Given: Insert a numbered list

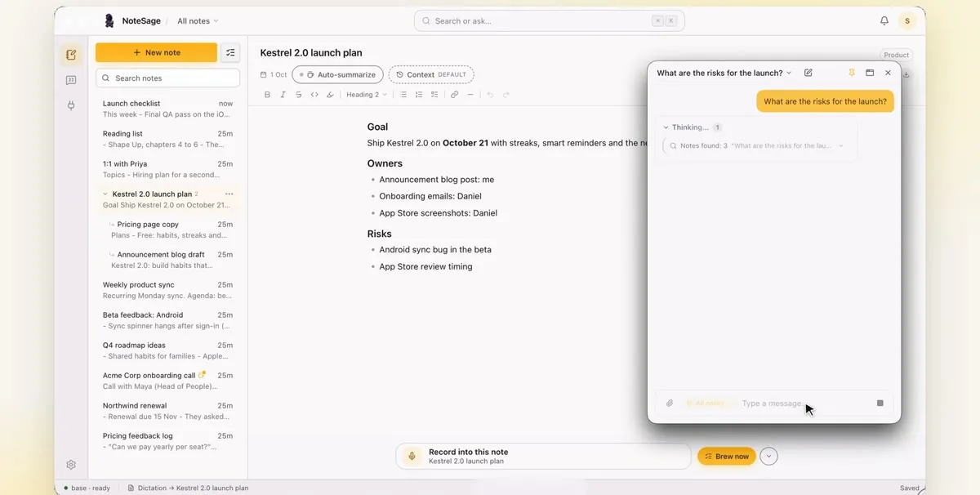Looking at the screenshot, I should coord(419,95).
